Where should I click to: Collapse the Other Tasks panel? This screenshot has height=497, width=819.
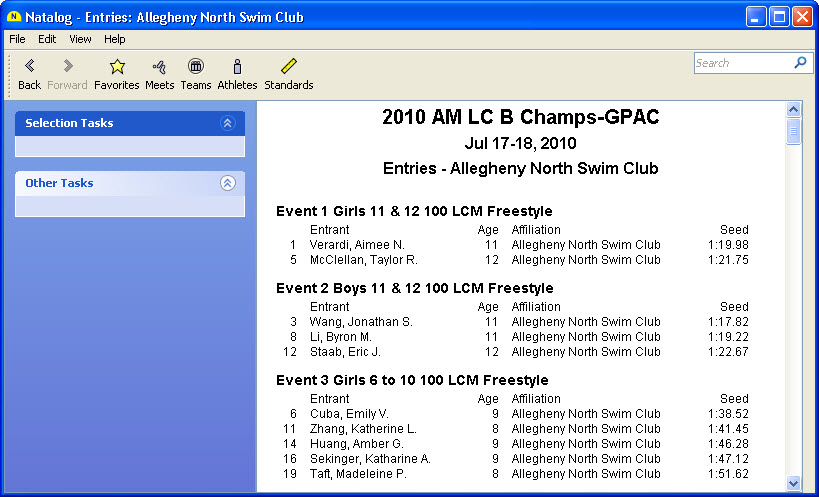pos(227,183)
